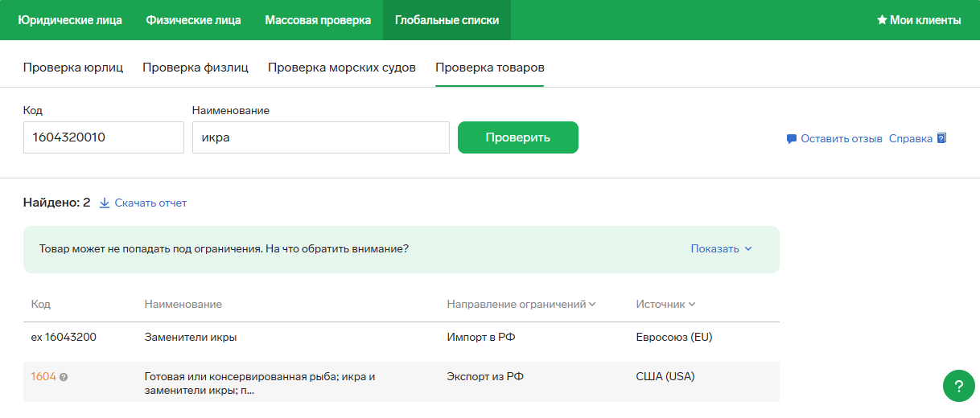
Task: Open the Физические лица menu item
Action: [x=193, y=20]
